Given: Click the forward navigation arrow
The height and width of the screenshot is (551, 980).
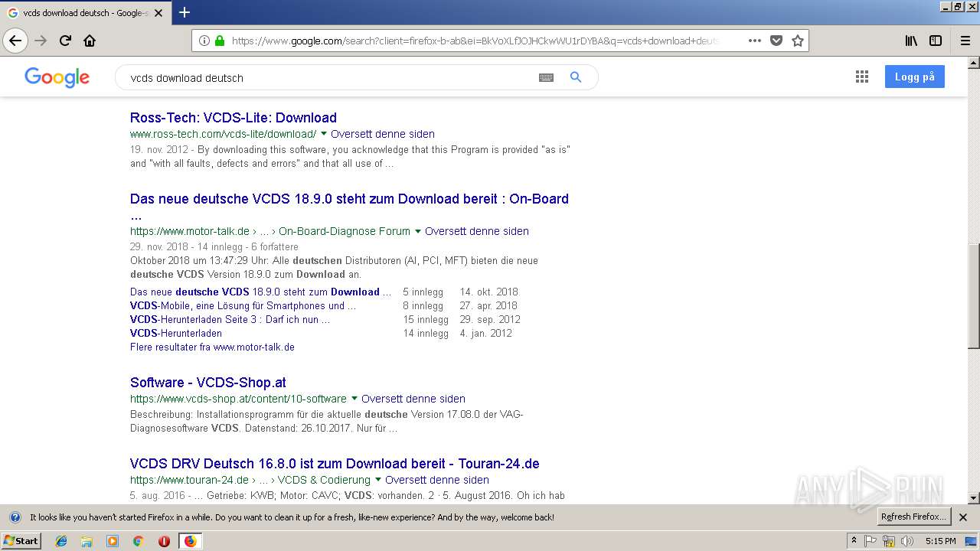Looking at the screenshot, I should point(41,41).
